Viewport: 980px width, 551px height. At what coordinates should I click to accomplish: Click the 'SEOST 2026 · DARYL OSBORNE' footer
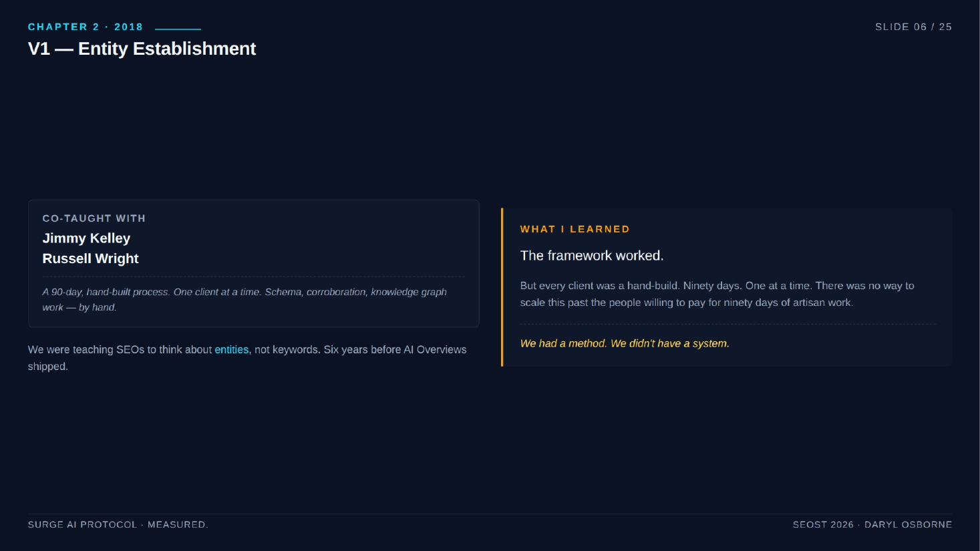872,524
